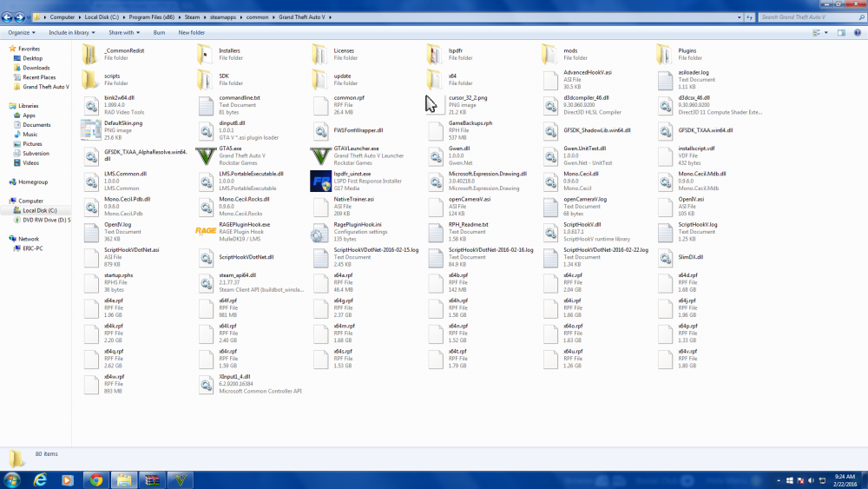Open Desktop in Favorites
Viewport: 868px width, 489px height.
click(33, 58)
